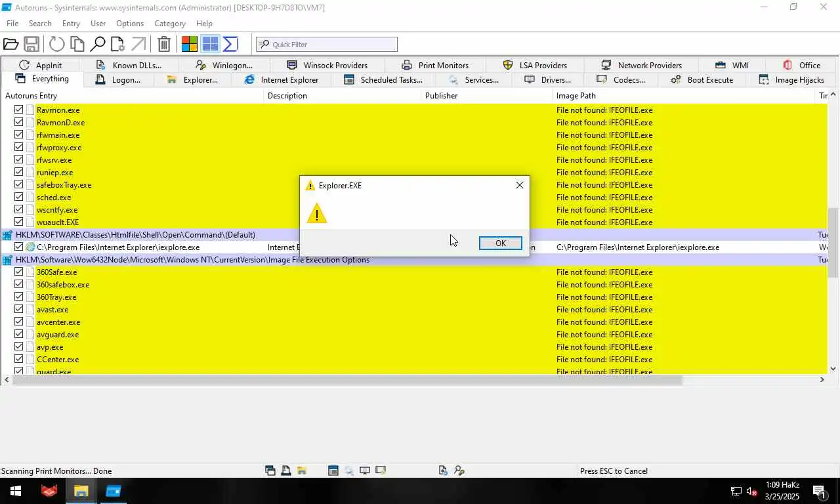Screen dimensions: 840x504
Task: Click the Copy toolbar icon
Action: tap(77, 44)
